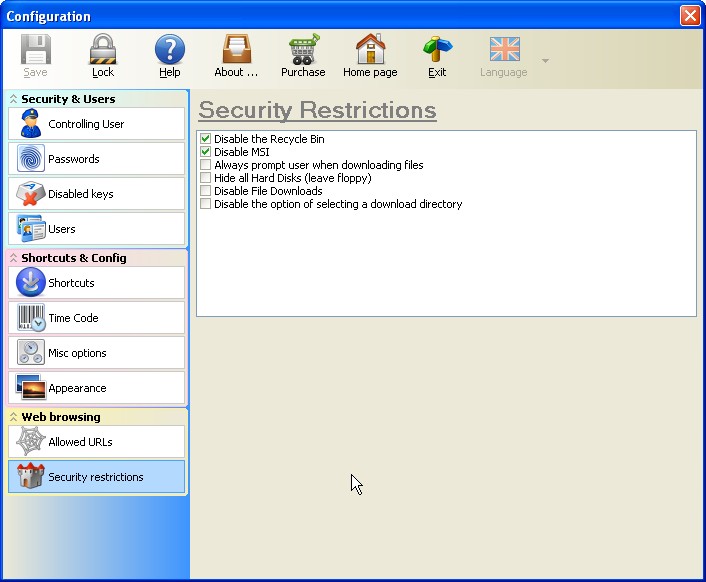
Task: Click the Language British flag icon
Action: click(x=504, y=49)
